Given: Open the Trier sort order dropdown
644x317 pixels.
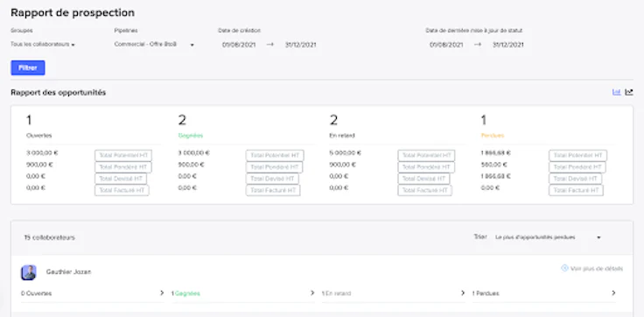Looking at the screenshot, I should (549, 237).
